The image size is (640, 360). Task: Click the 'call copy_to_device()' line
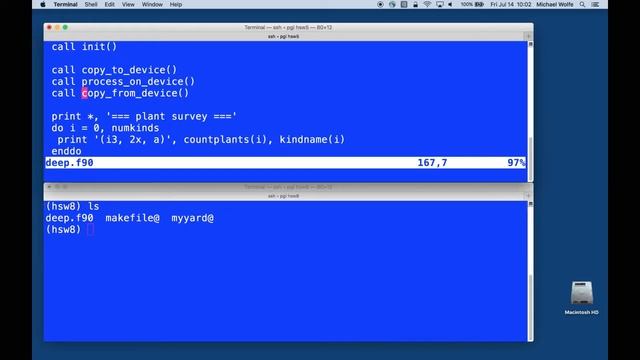[x=114, y=70]
